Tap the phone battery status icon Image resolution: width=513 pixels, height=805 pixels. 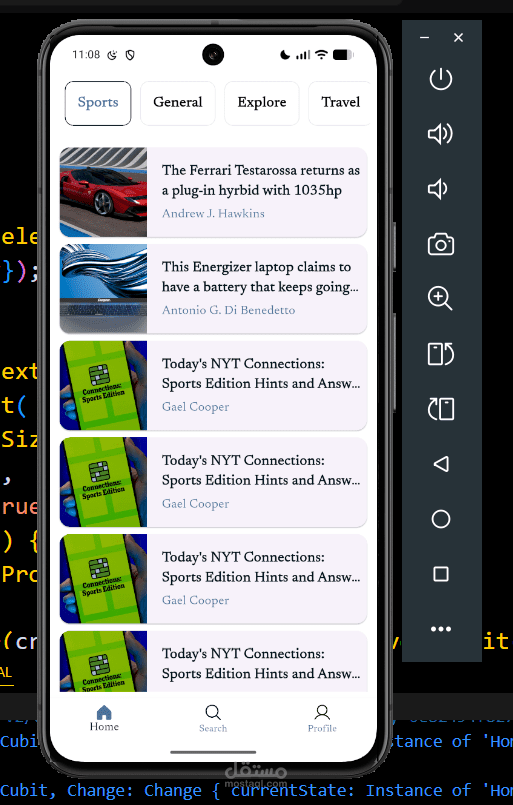343,54
